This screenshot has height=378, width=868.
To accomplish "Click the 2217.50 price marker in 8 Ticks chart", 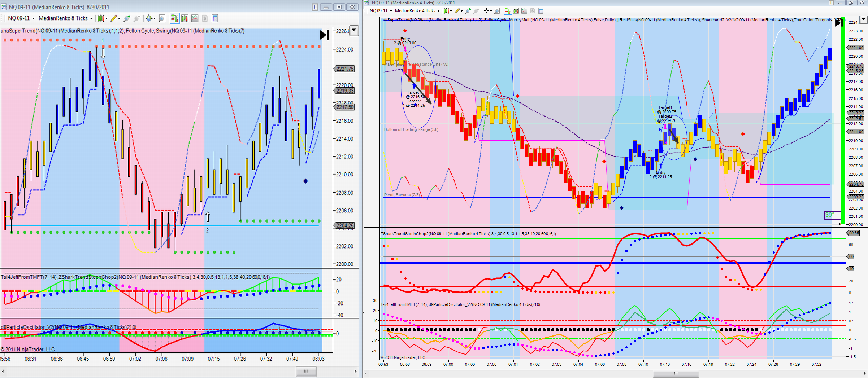I will pyautogui.click(x=344, y=107).
